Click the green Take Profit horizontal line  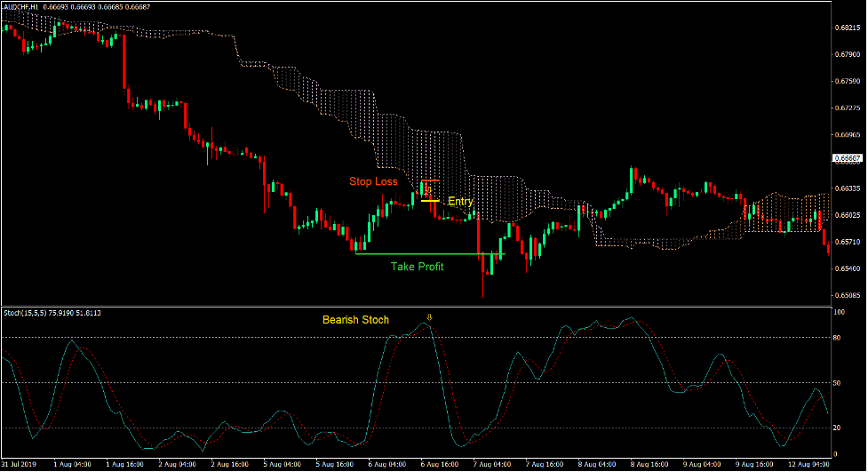pyautogui.click(x=426, y=254)
